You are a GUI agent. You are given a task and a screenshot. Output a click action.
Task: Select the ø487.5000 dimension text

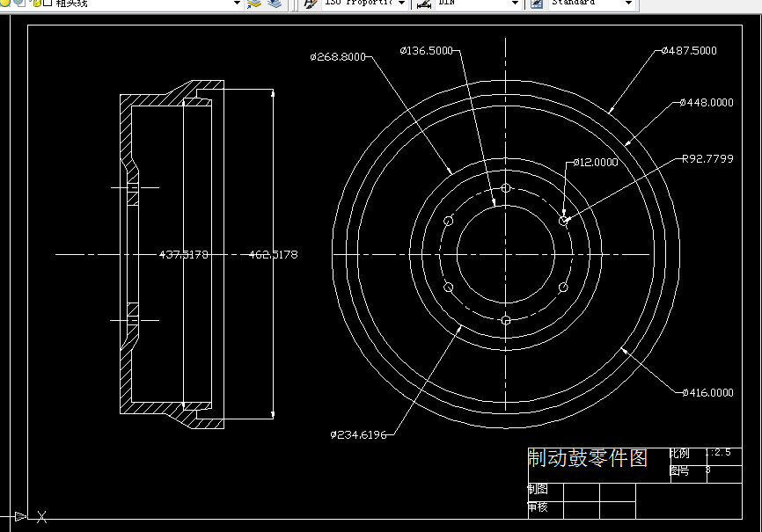tap(689, 50)
